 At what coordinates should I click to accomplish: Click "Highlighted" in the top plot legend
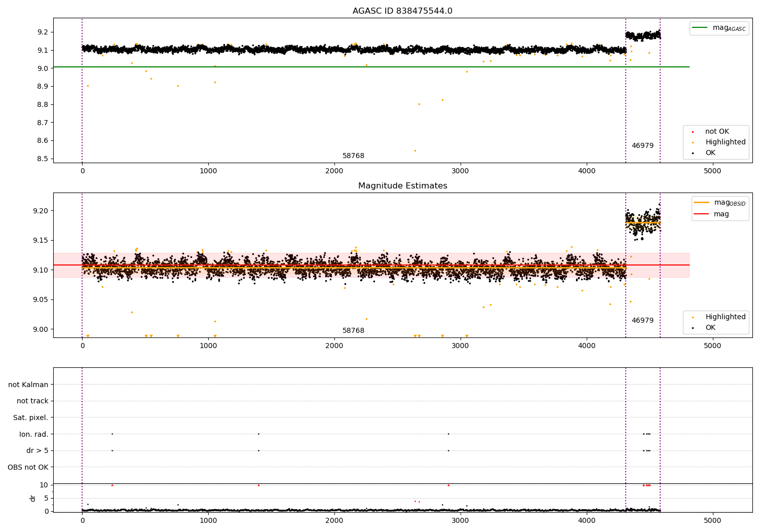click(x=726, y=142)
